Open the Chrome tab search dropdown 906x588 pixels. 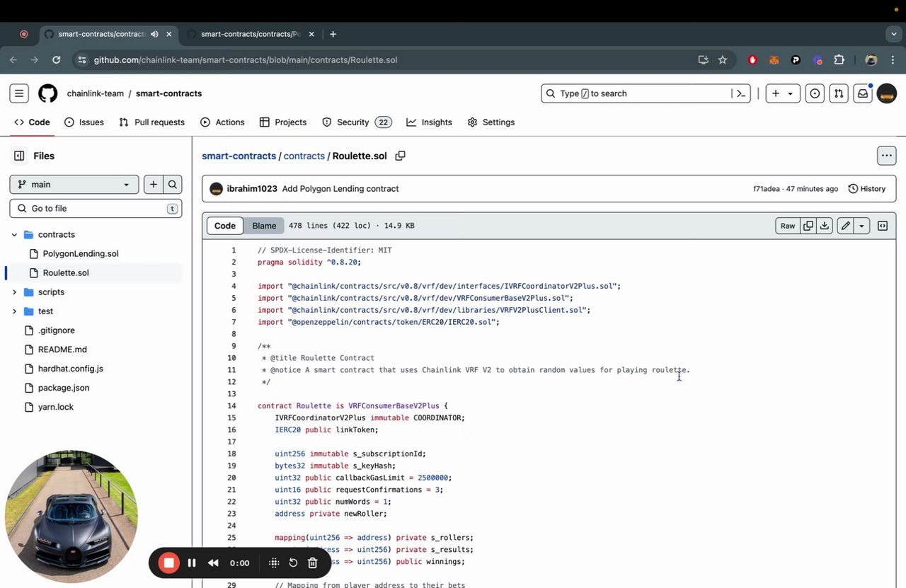894,34
